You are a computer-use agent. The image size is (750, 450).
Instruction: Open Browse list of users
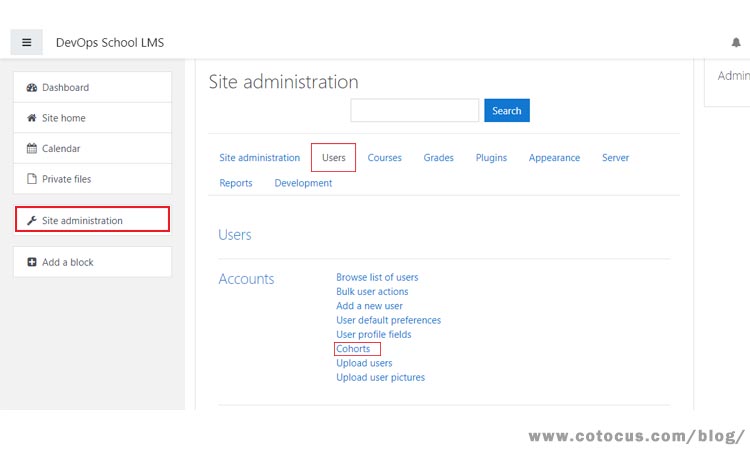(x=377, y=277)
